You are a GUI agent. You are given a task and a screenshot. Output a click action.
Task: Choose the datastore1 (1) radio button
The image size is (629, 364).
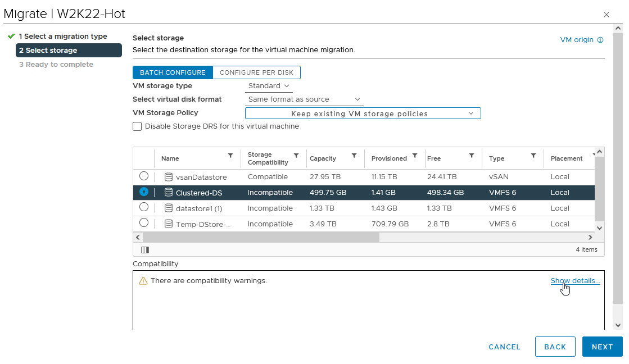click(144, 208)
